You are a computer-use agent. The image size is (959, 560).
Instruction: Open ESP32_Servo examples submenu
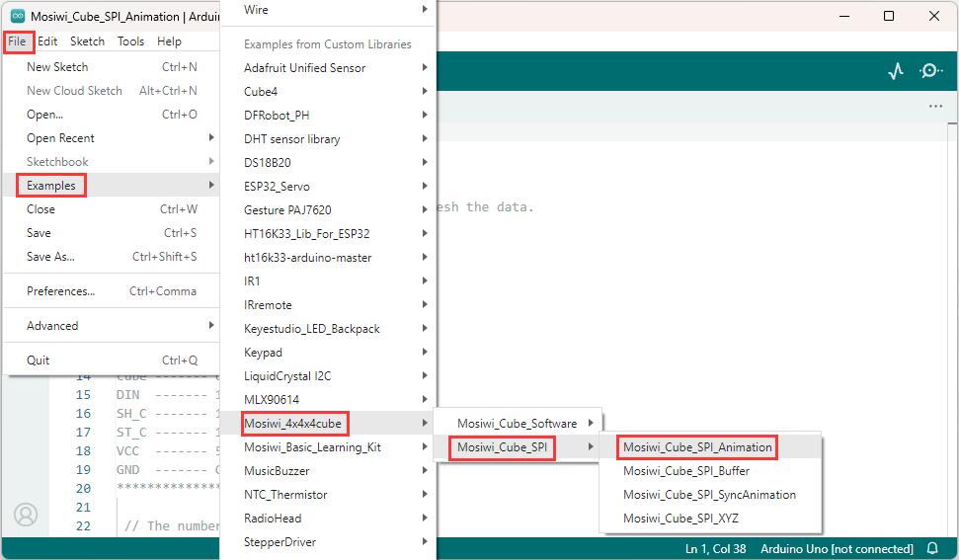pos(329,187)
